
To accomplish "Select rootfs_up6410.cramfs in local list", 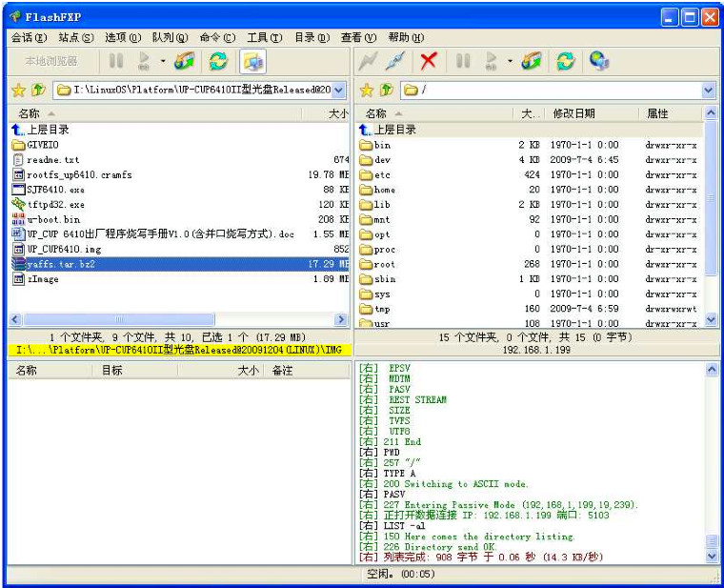I will [x=72, y=174].
